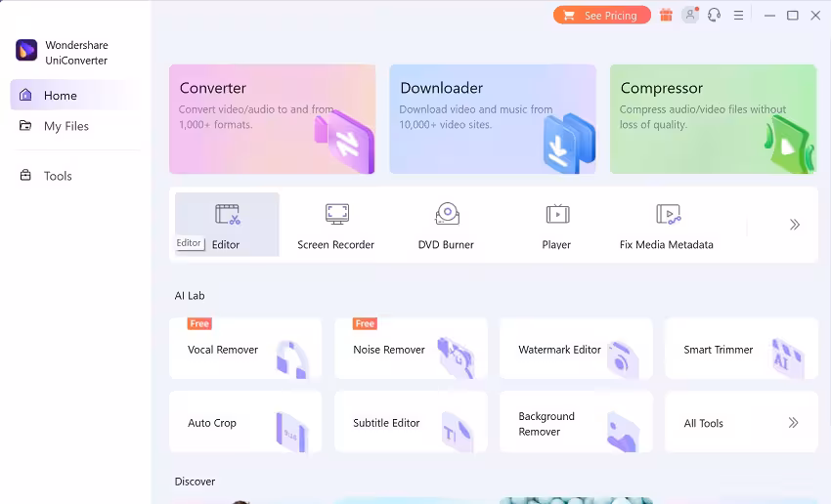The height and width of the screenshot is (504, 831).
Task: Open the Noise Remover tool
Action: (x=411, y=349)
